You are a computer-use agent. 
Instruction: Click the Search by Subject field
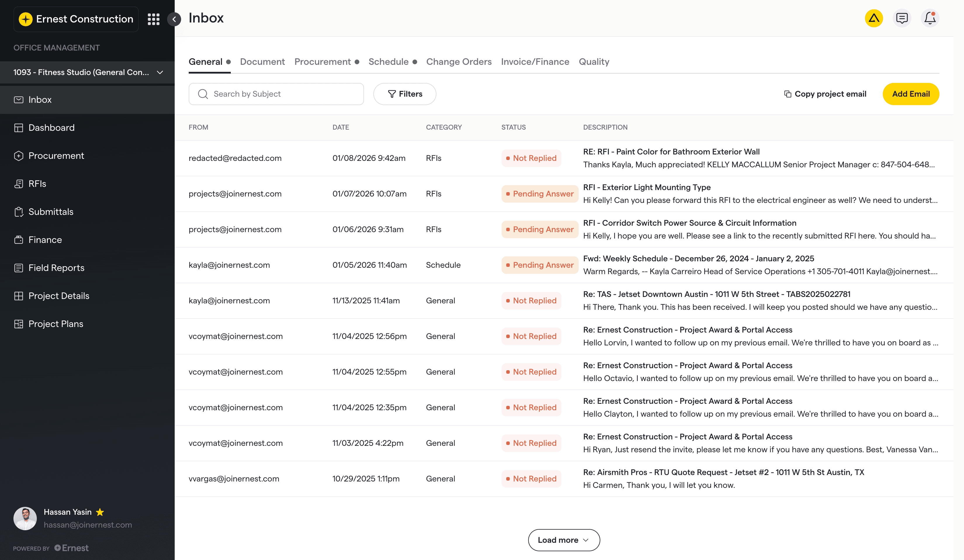coord(276,94)
